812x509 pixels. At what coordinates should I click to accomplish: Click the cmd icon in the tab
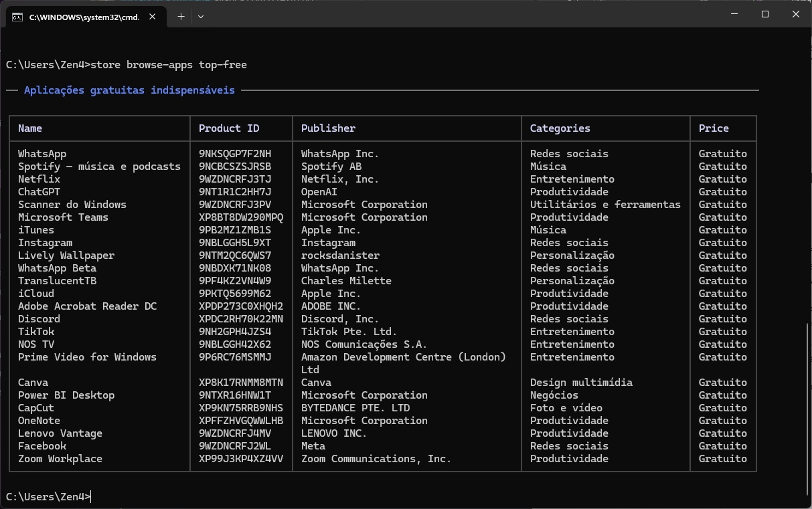click(x=17, y=17)
